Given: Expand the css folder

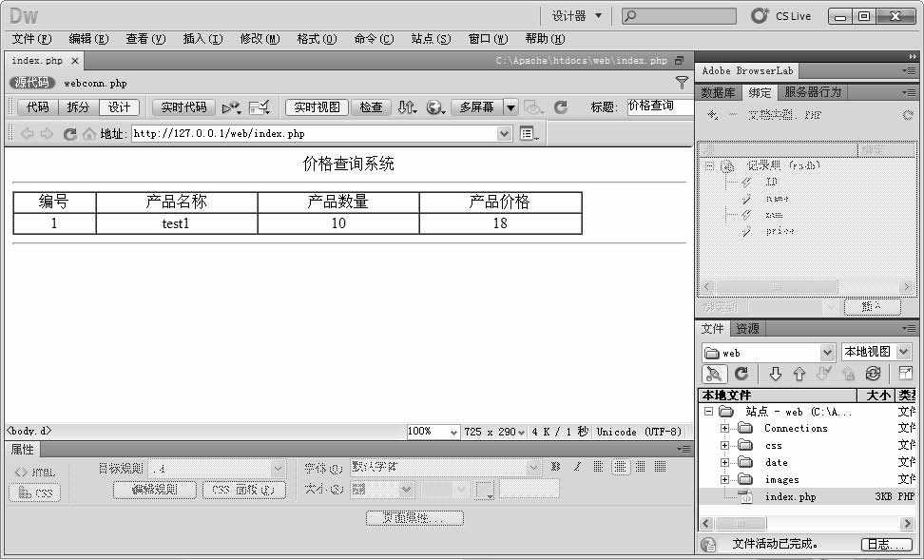Looking at the screenshot, I should click(x=724, y=446).
